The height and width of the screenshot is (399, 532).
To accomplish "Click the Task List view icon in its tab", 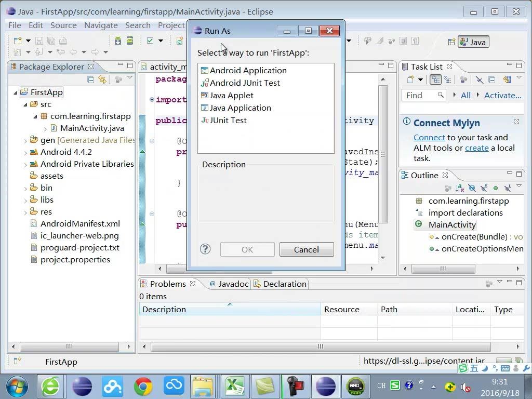I will [x=405, y=66].
